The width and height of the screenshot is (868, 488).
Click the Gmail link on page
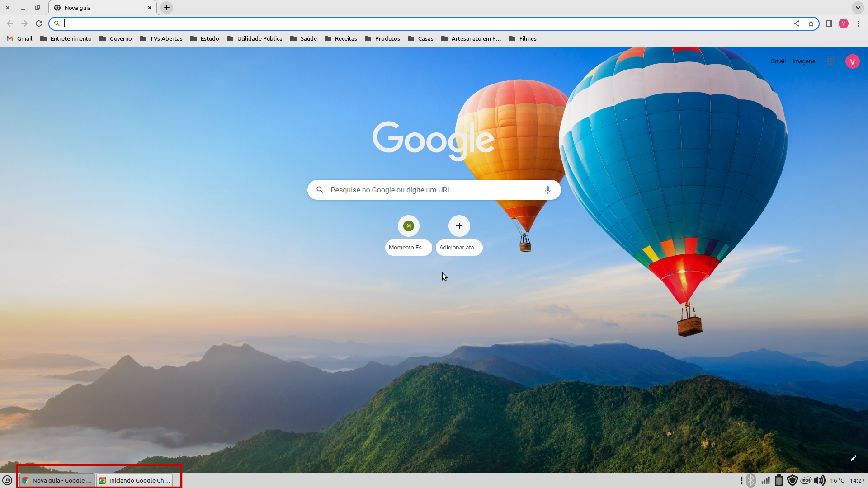(778, 61)
